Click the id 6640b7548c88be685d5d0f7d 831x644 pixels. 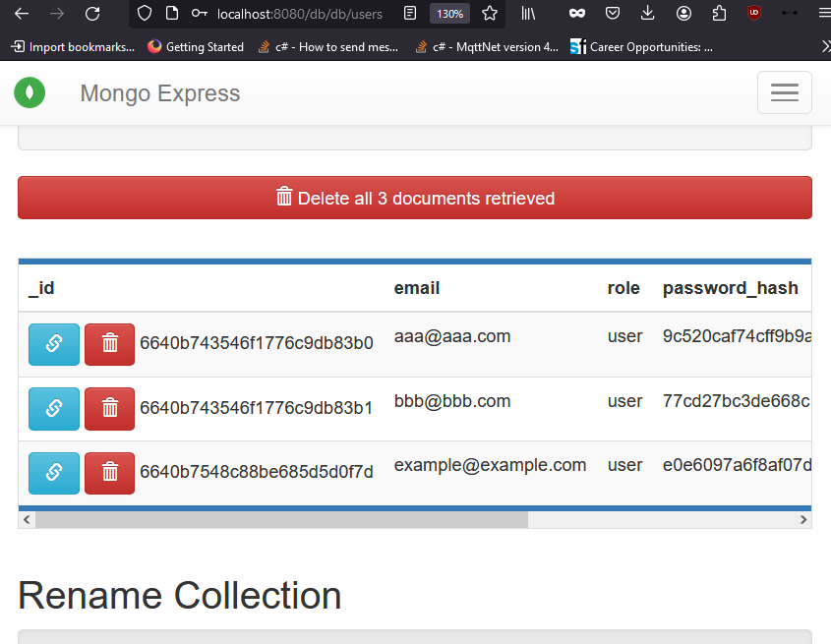click(257, 472)
